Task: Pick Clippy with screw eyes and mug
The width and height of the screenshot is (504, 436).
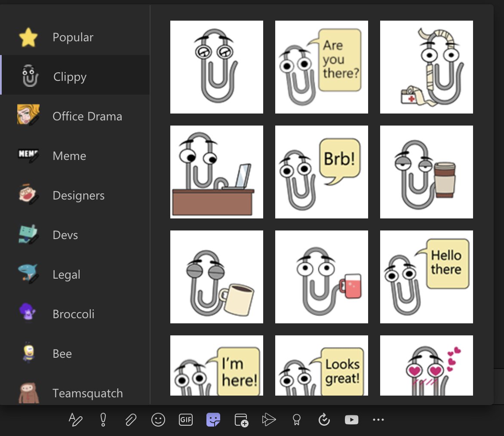Action: 217,277
